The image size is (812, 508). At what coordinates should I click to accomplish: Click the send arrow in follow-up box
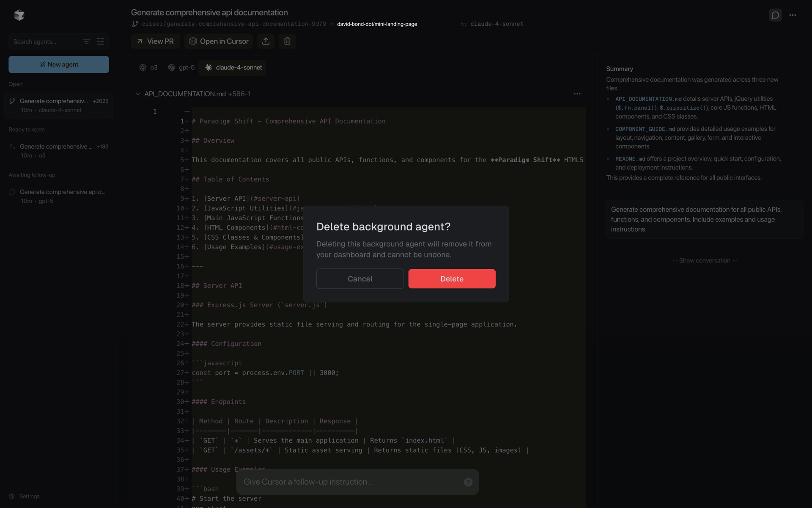(468, 482)
